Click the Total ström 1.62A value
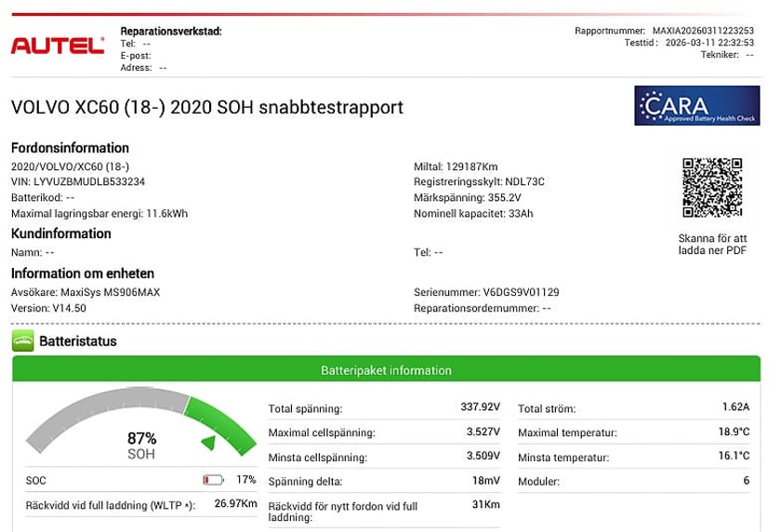The width and height of the screenshot is (781, 532). click(x=735, y=407)
